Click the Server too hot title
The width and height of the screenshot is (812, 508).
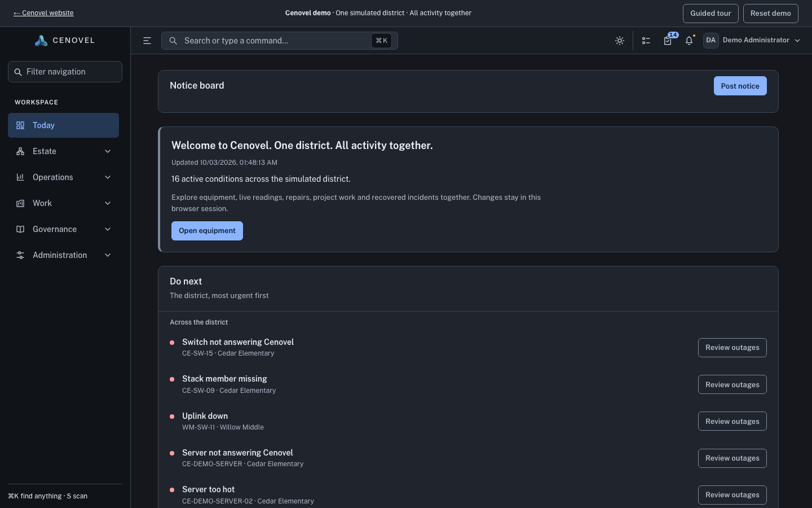[x=208, y=489]
